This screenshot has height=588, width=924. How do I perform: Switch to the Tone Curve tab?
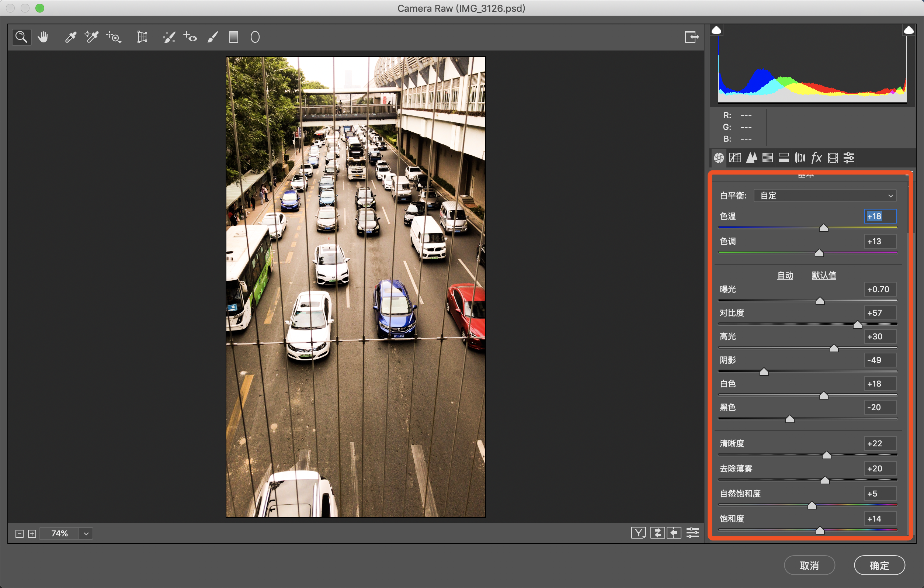coord(735,158)
